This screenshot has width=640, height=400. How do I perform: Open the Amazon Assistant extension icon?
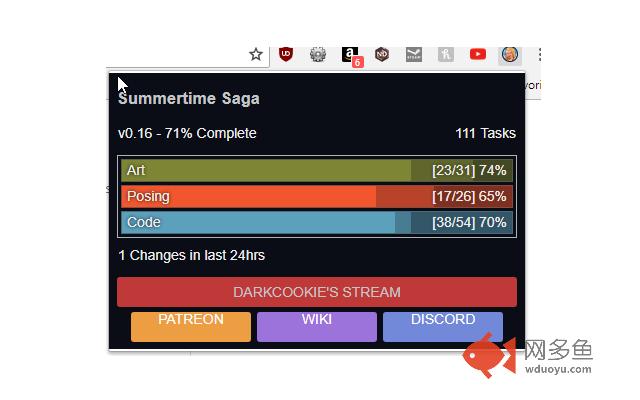[352, 56]
